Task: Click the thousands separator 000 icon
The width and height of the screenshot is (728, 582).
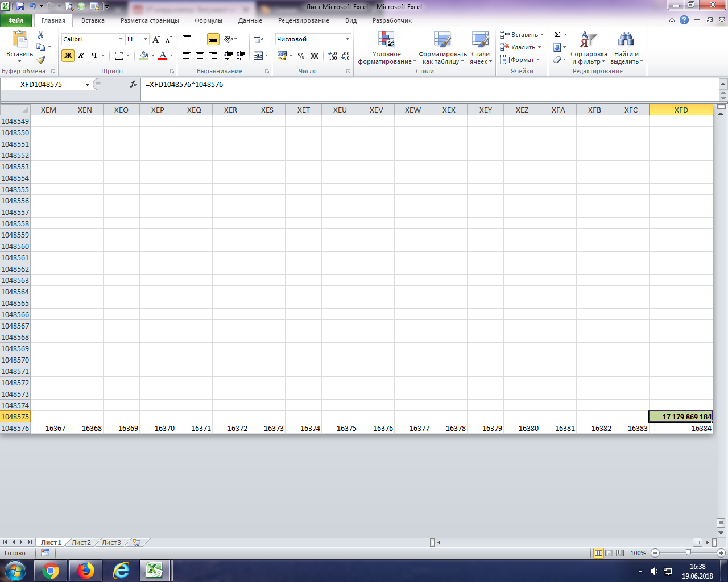Action: point(315,56)
